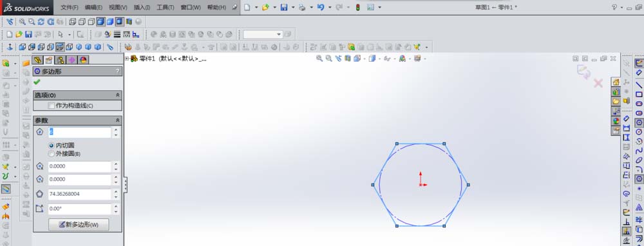Select the Shaded With Edges display icon
The height and width of the screenshot is (246, 644).
[100, 22]
